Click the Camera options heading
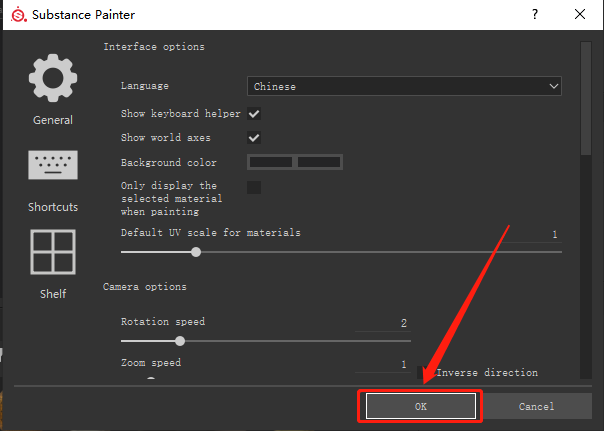604x431 pixels. [x=145, y=287]
